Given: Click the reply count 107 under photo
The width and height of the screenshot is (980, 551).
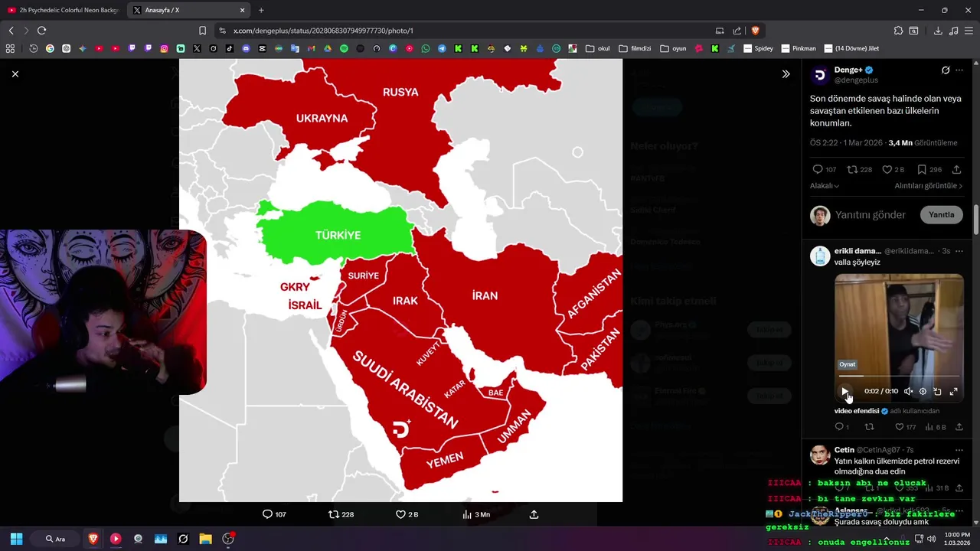Looking at the screenshot, I should tap(274, 514).
